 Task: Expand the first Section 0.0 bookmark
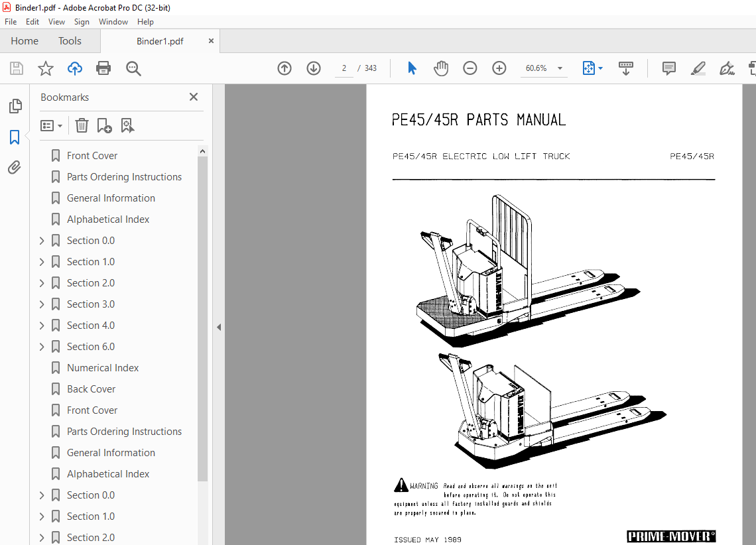point(42,241)
